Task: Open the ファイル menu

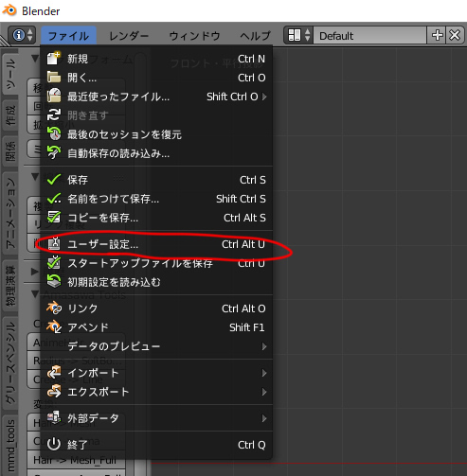Action: click(x=68, y=35)
